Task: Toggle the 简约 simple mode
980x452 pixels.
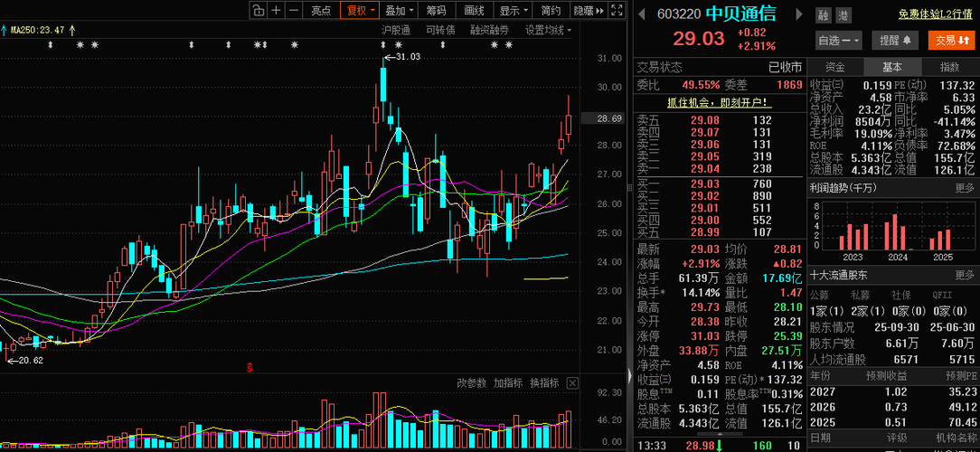Action: 551,10
